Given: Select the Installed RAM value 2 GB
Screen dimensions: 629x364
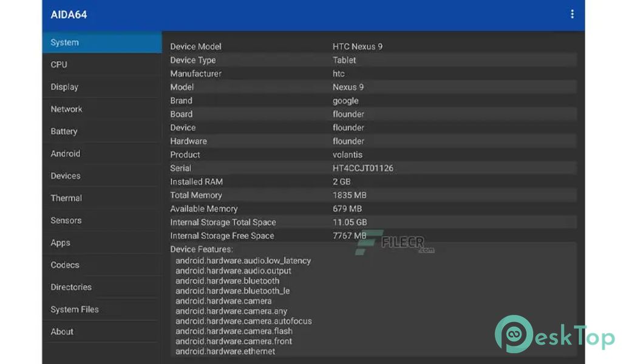Looking at the screenshot, I should click(341, 181).
